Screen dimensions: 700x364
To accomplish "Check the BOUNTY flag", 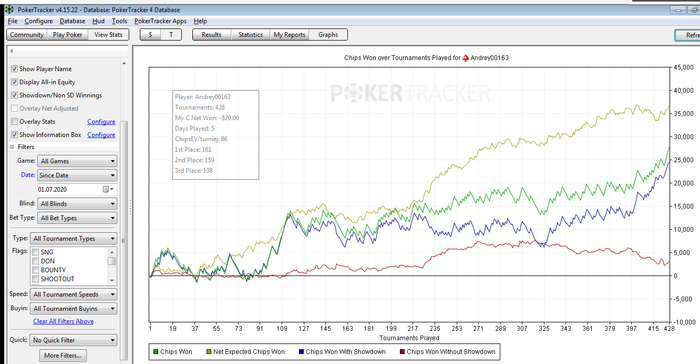I will click(36, 270).
